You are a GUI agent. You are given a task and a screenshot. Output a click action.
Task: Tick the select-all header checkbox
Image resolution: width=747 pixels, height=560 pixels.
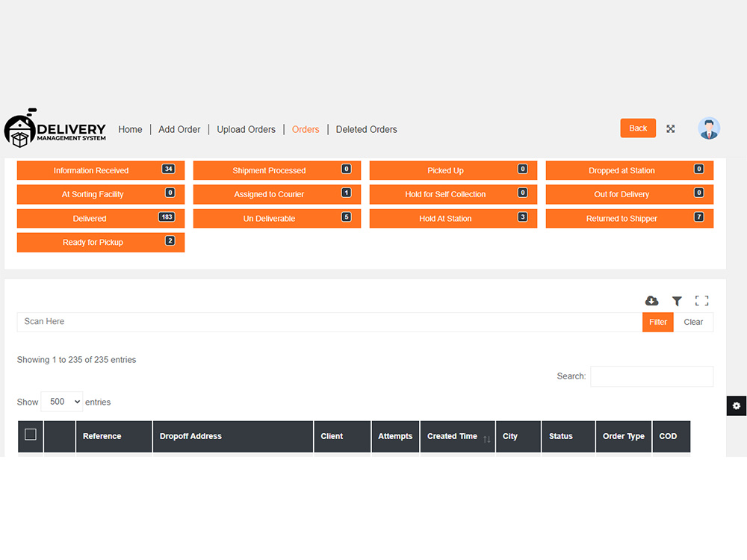tap(31, 435)
